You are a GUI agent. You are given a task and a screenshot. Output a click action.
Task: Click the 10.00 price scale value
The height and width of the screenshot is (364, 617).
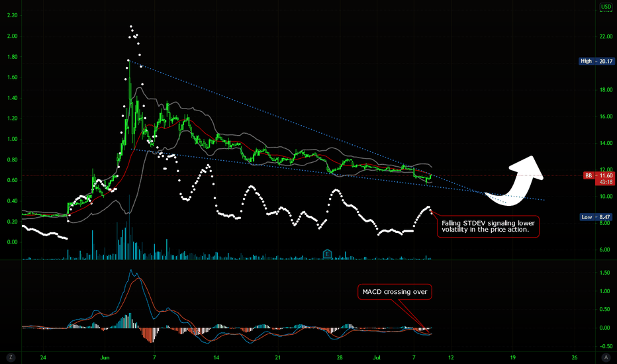(x=606, y=197)
